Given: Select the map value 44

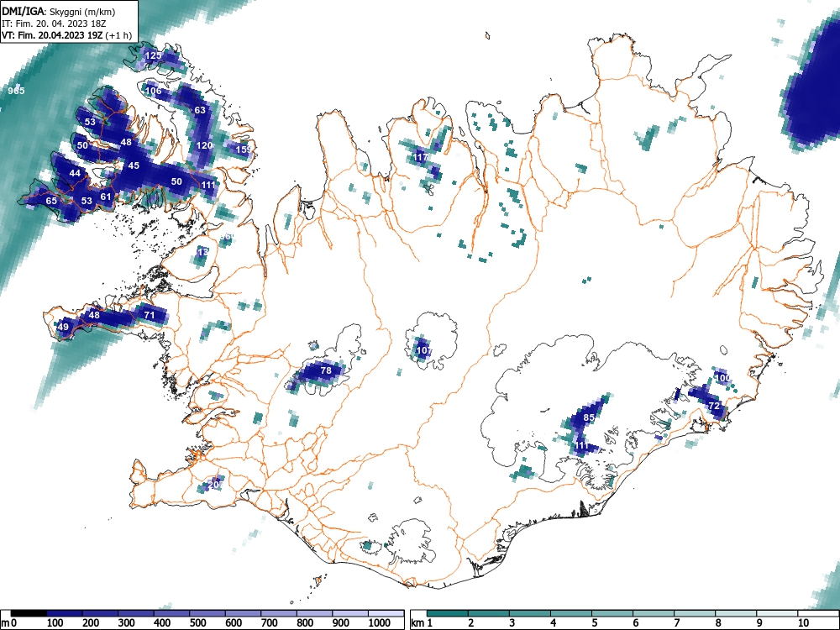Looking at the screenshot, I should [75, 173].
